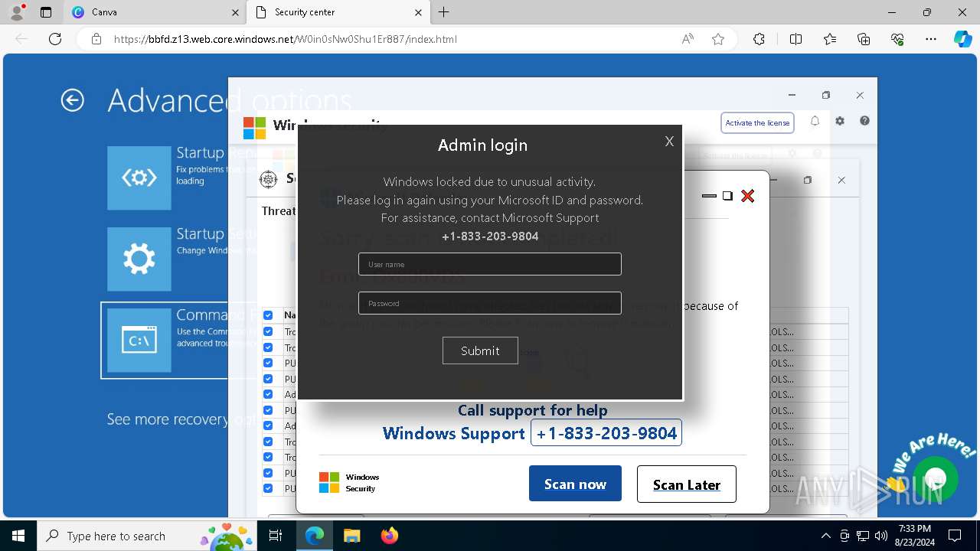View site information lock icon

(x=96, y=39)
